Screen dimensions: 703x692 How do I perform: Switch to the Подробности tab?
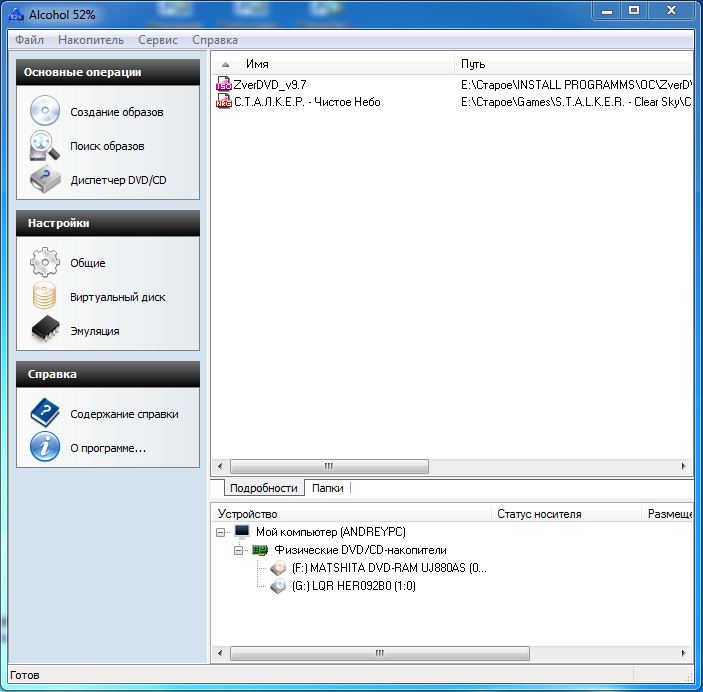coord(263,488)
